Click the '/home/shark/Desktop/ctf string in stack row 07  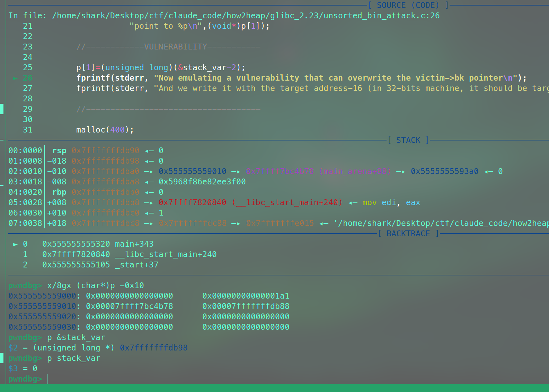click(x=441, y=223)
